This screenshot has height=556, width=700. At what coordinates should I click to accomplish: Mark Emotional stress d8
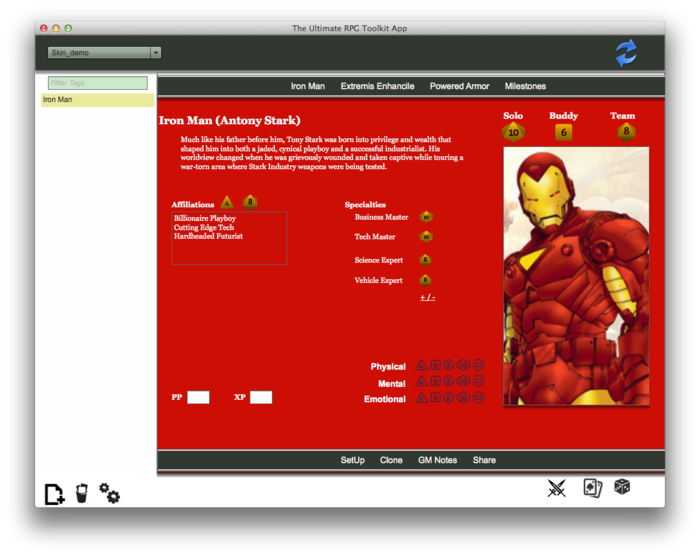coord(449,397)
